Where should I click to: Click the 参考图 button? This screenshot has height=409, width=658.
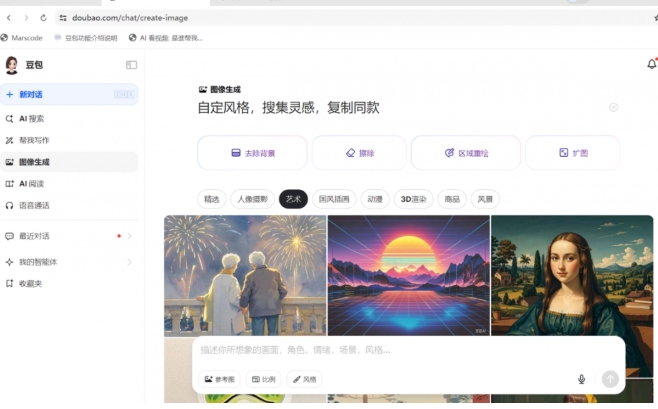(219, 379)
